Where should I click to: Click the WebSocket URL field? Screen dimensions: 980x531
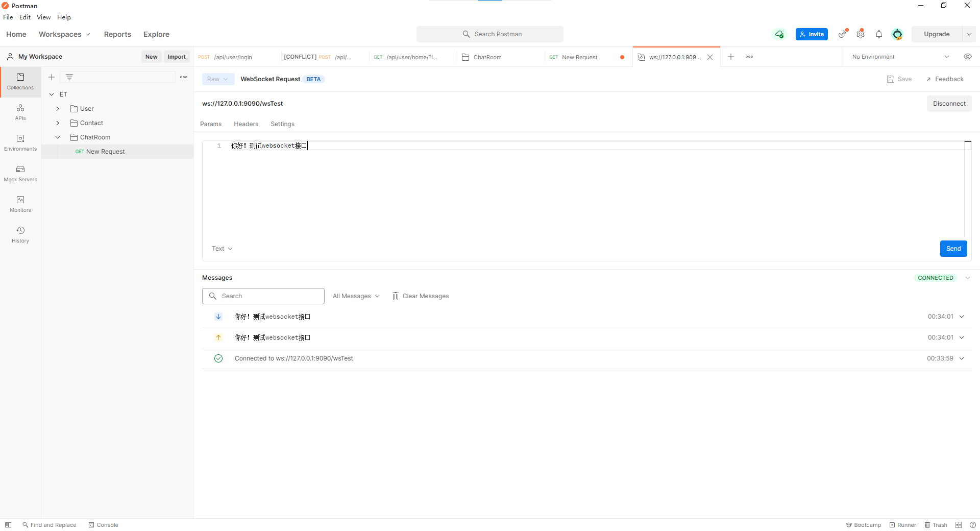561,104
